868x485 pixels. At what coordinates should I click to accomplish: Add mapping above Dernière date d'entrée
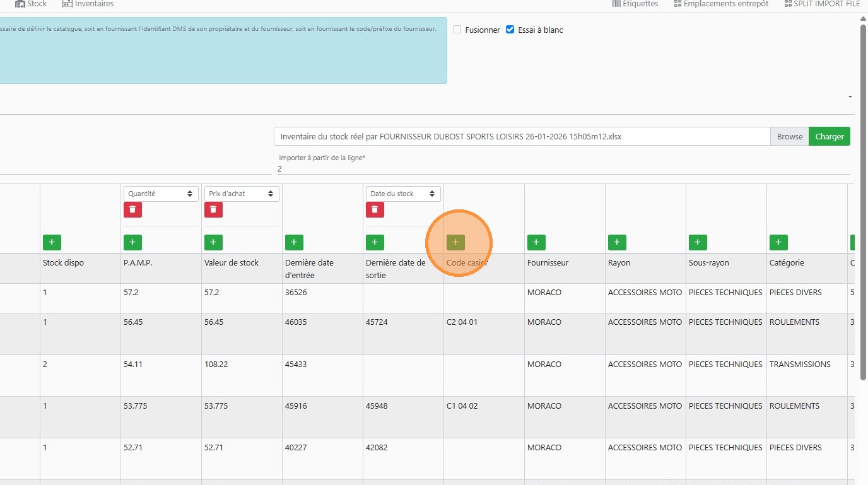[294, 242]
